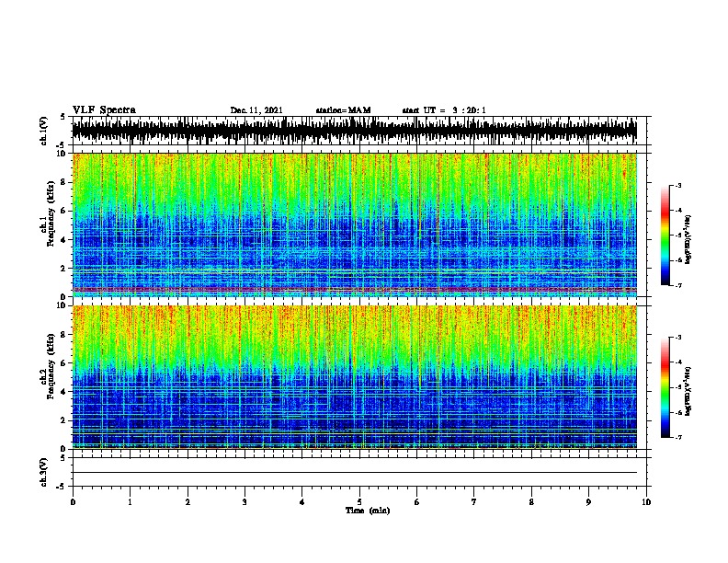Click time axis tick label "1"

coord(130,502)
